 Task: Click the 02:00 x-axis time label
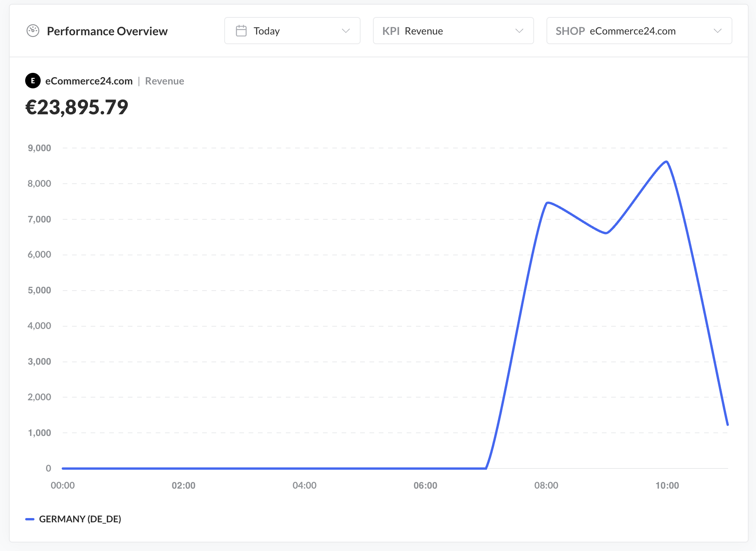pyautogui.click(x=184, y=486)
